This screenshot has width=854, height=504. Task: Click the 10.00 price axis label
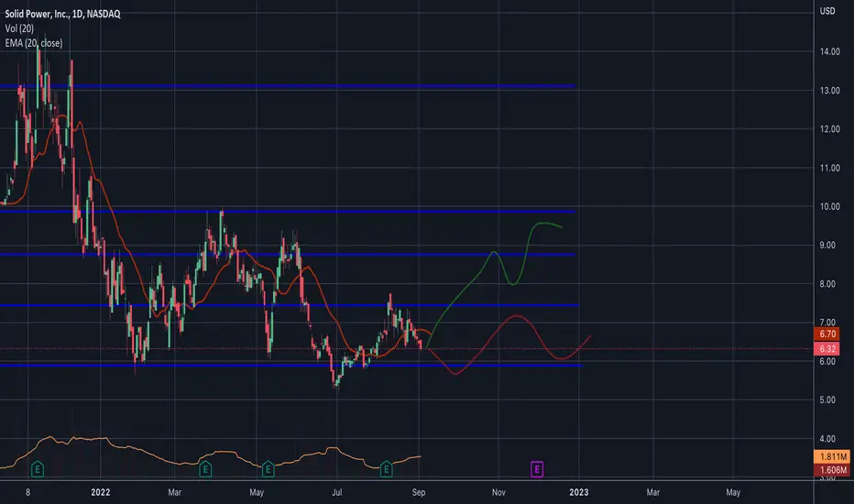click(x=829, y=206)
